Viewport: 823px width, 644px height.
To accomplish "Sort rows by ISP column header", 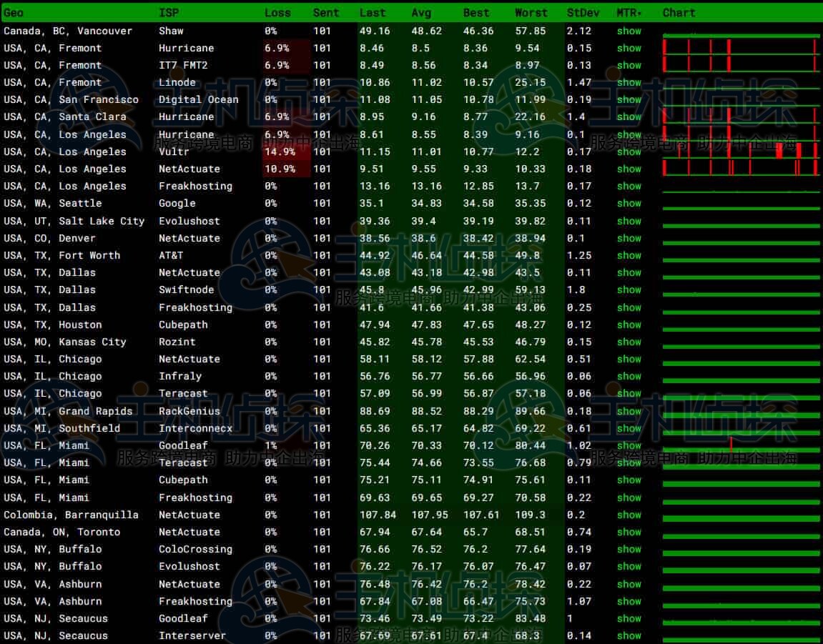I will click(169, 13).
